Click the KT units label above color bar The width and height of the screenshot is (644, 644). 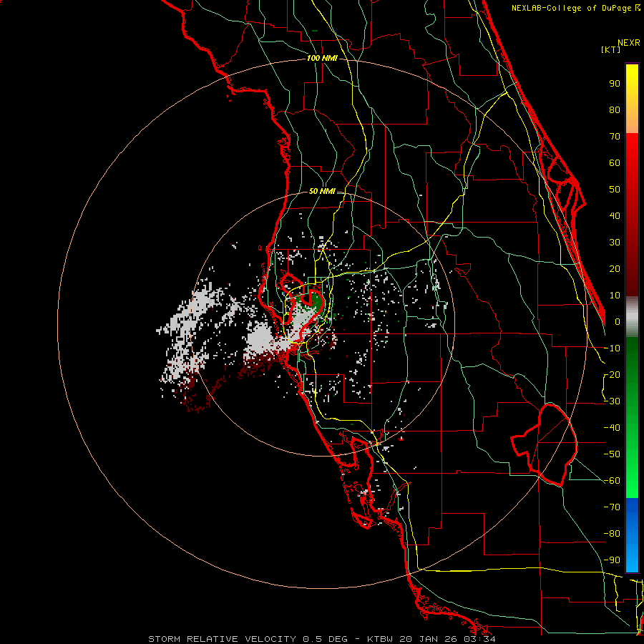click(610, 49)
